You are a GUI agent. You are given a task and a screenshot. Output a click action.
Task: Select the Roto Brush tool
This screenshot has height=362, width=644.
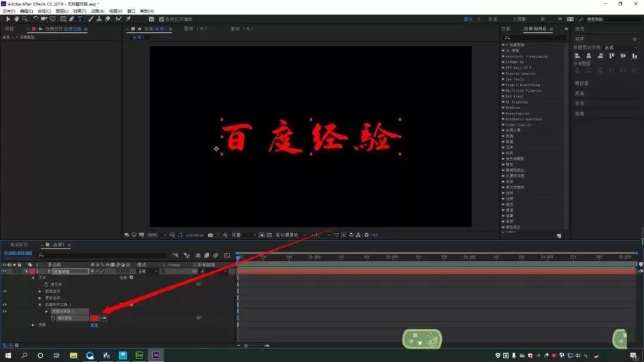[x=118, y=19]
